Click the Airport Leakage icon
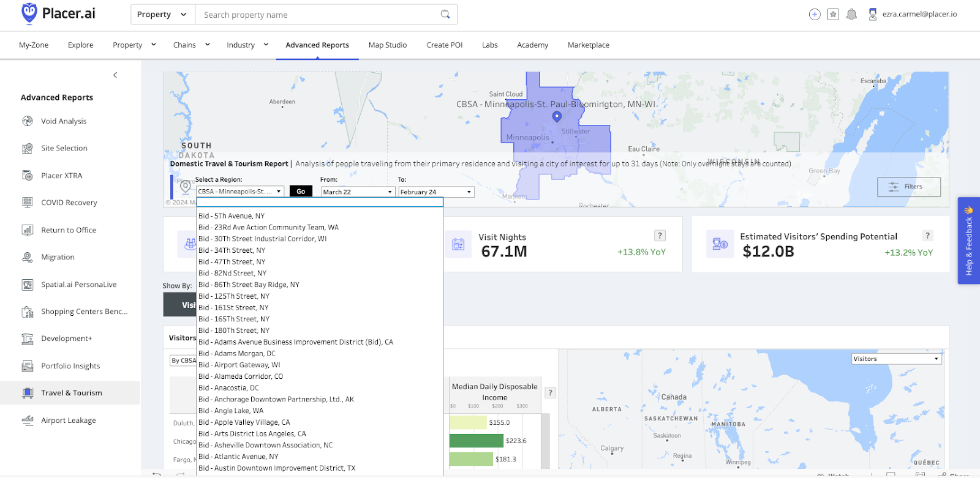Image resolution: width=980 pixels, height=478 pixels. [28, 420]
